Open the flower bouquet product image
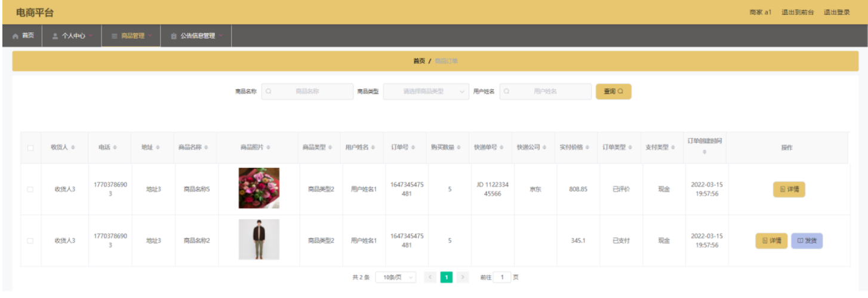Screen dimensions: 868x298 259,188
